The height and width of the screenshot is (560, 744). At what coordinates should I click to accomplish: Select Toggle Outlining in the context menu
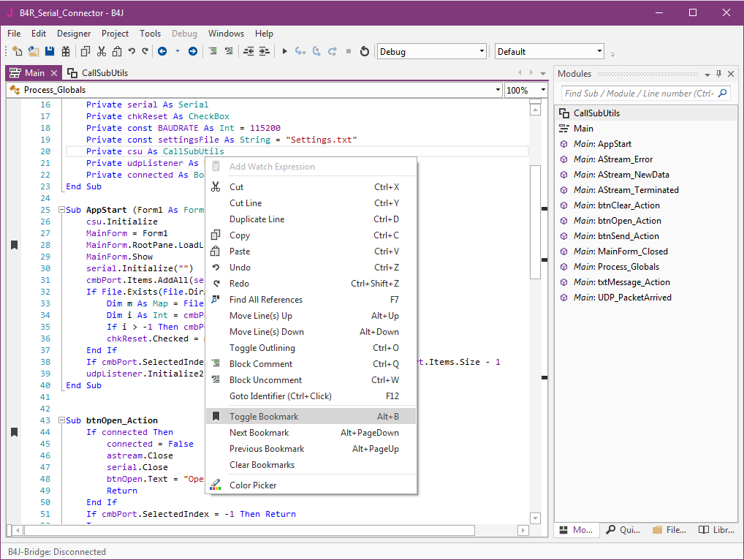(x=262, y=348)
